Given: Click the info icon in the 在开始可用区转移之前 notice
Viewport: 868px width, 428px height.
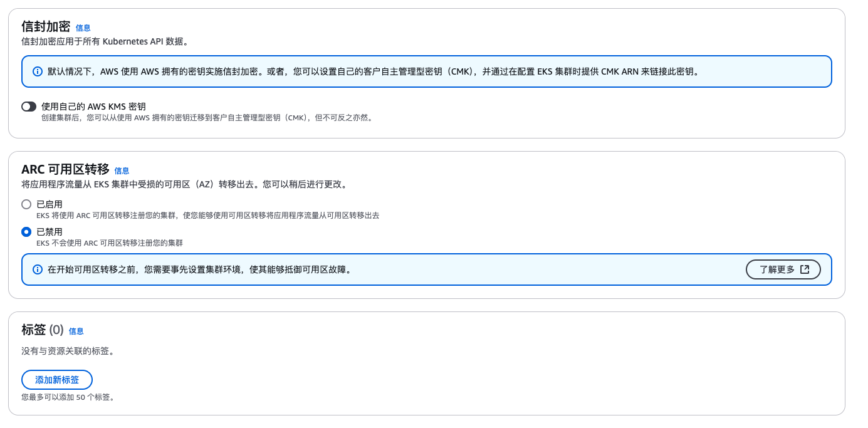Looking at the screenshot, I should tap(38, 269).
